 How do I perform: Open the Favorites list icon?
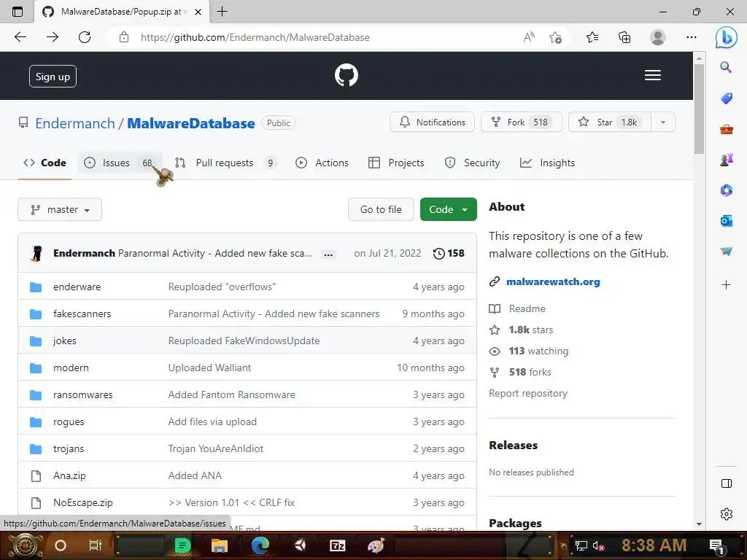pyautogui.click(x=592, y=37)
